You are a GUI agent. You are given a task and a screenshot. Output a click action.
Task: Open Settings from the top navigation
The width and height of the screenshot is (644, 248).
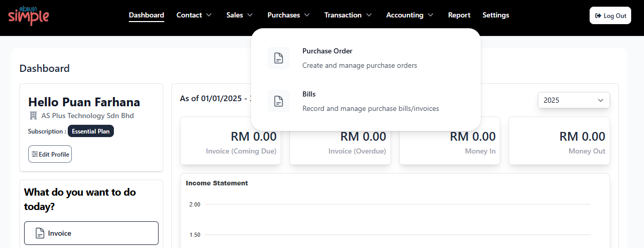tap(496, 15)
